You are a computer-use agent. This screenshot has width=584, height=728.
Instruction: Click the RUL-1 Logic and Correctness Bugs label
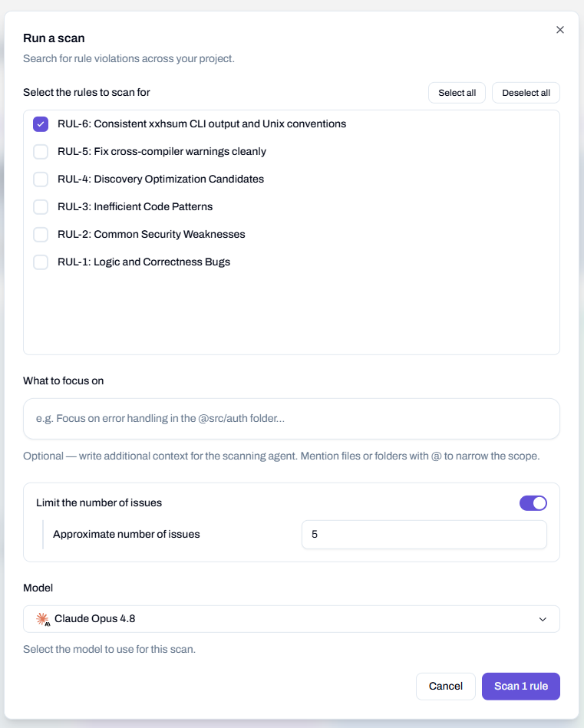(x=144, y=262)
